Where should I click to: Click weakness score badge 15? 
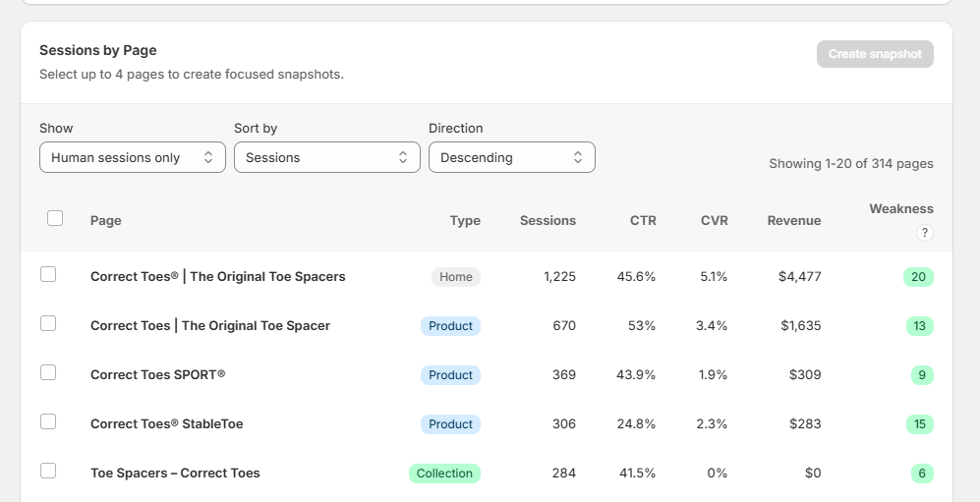[x=919, y=424]
